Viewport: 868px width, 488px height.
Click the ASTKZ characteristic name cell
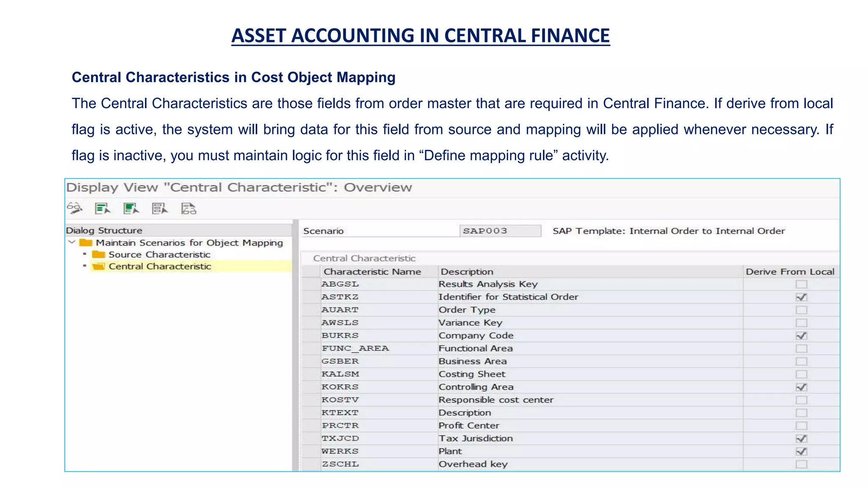click(379, 297)
